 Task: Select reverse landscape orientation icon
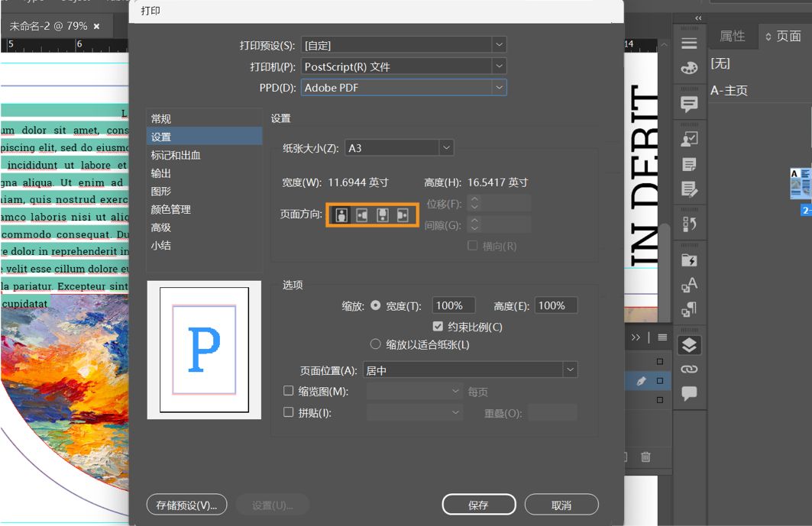pyautogui.click(x=403, y=215)
